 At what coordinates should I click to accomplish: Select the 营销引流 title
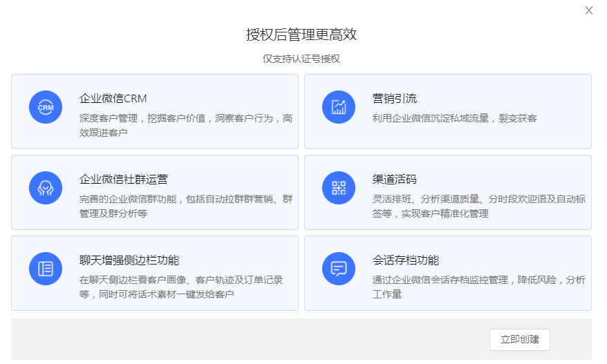point(395,99)
